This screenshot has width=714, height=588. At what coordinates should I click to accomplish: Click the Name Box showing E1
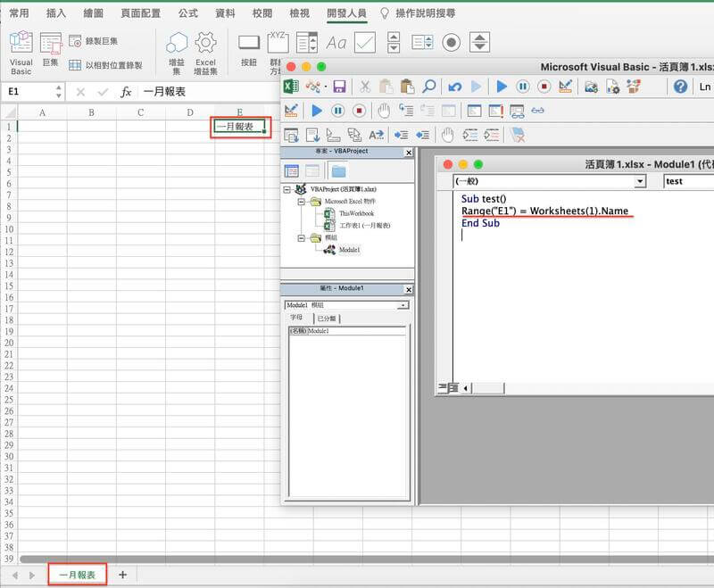click(x=31, y=92)
